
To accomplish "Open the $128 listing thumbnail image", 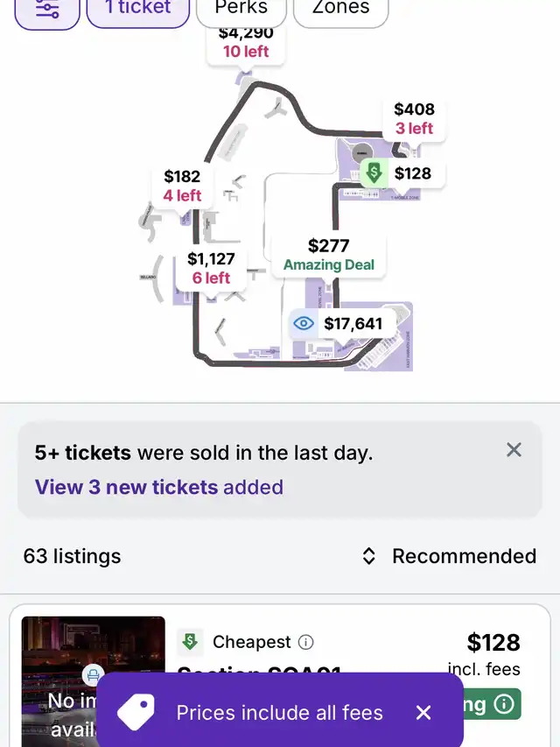I will coord(94,681).
